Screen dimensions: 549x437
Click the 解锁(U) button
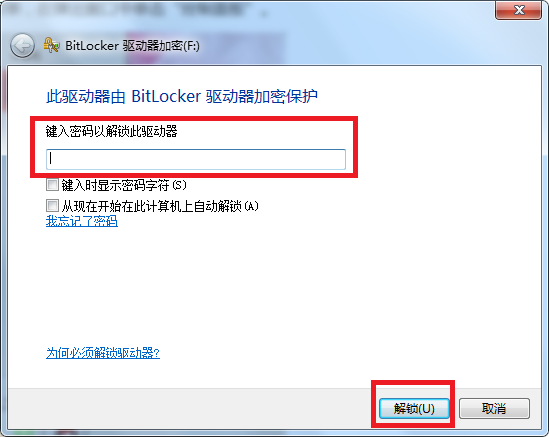pyautogui.click(x=414, y=408)
